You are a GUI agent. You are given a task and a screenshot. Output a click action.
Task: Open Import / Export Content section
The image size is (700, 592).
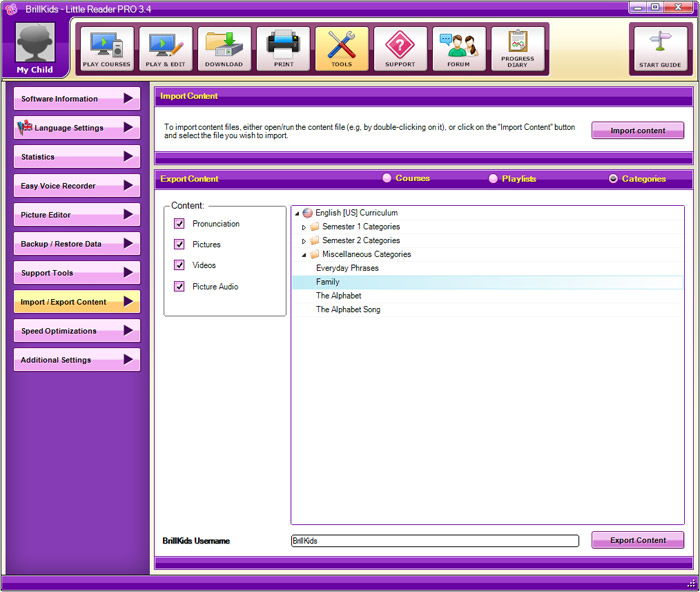coord(77,301)
